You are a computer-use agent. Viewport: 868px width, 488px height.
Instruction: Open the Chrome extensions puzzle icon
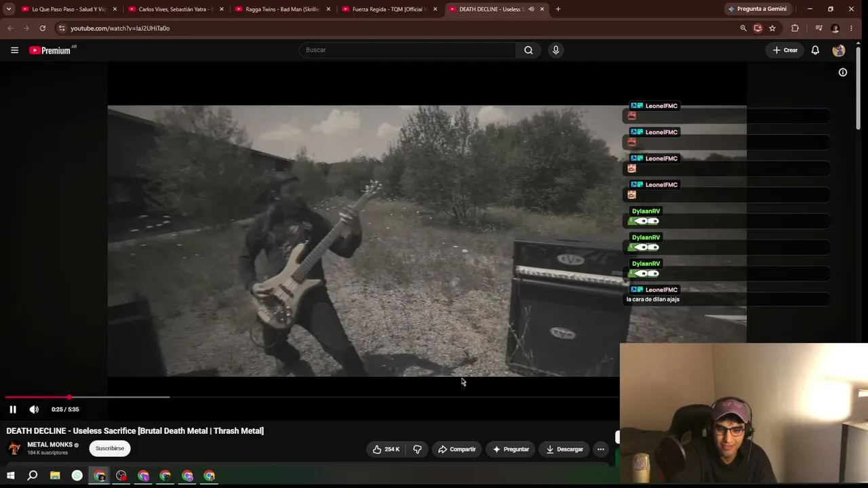(795, 28)
